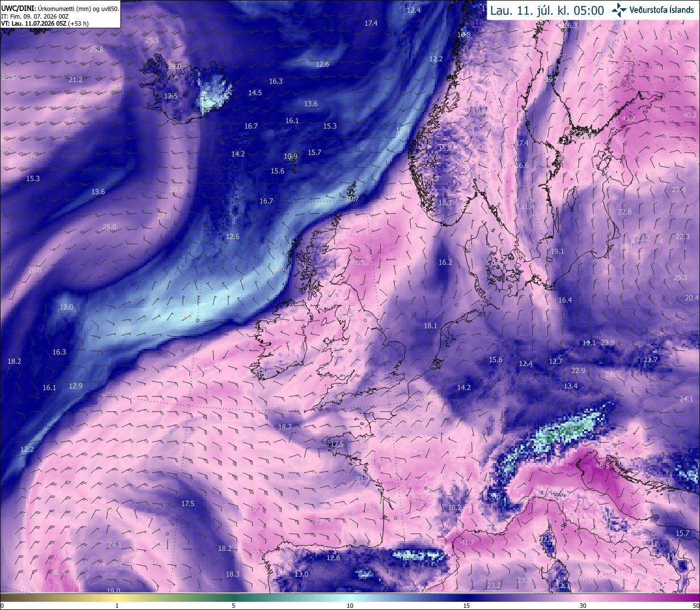Click the VT valid time line in info box
The image size is (700, 610).
[x=45, y=24]
